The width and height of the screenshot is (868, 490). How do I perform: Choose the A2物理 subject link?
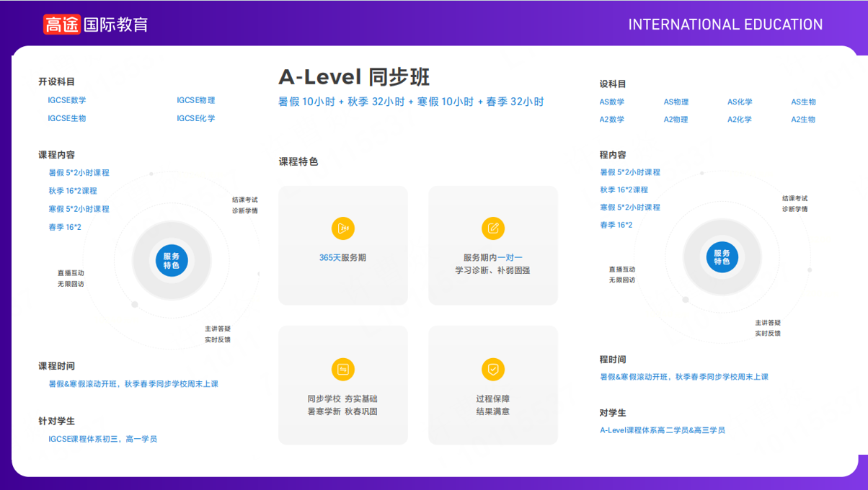coord(676,120)
